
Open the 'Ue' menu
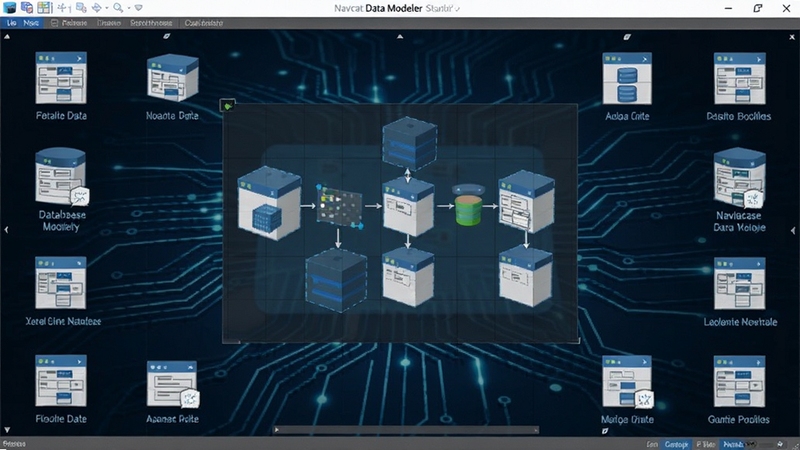click(11, 23)
